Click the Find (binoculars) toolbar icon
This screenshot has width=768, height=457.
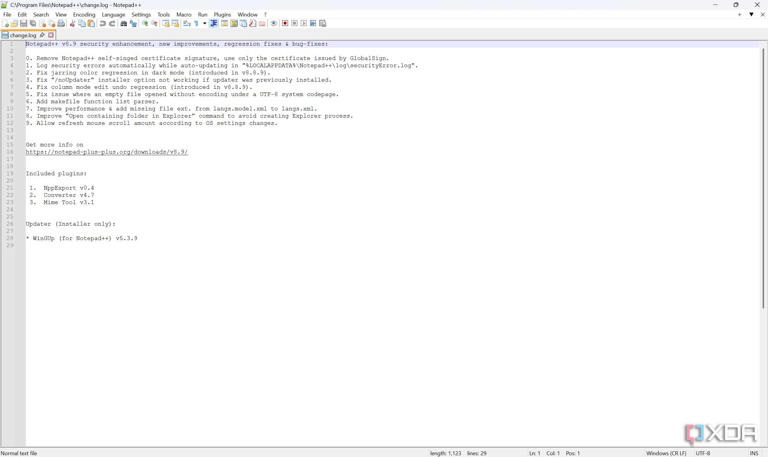click(x=124, y=23)
